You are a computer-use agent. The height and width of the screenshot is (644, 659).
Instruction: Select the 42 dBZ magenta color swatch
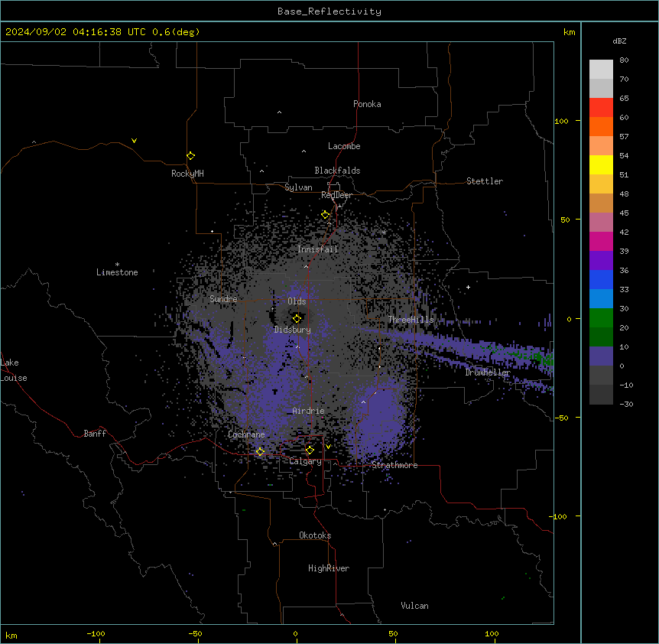tap(601, 241)
